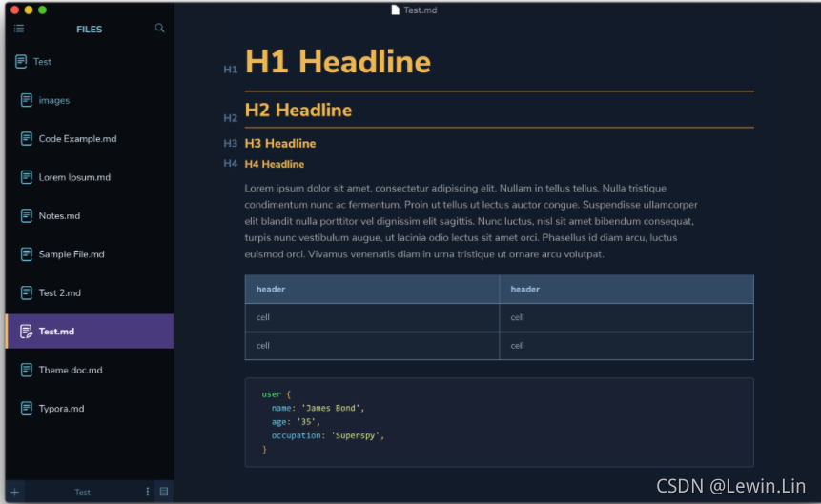Click the H2 level marker

(231, 118)
